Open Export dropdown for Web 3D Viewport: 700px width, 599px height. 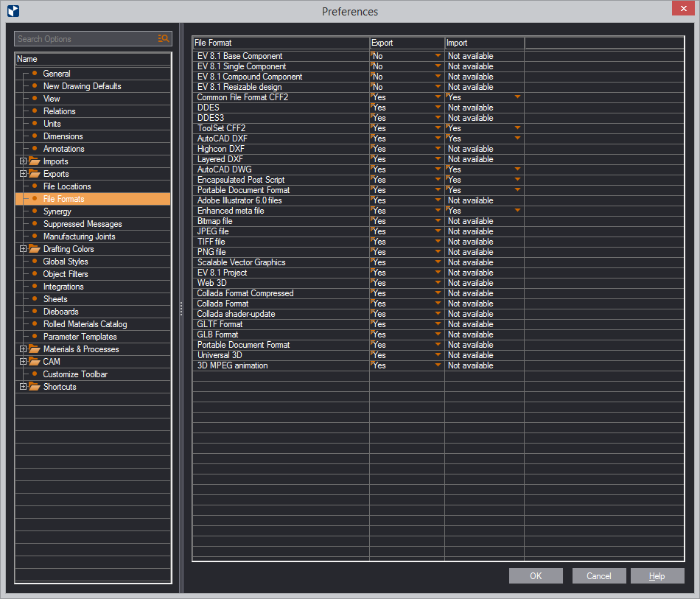point(438,282)
